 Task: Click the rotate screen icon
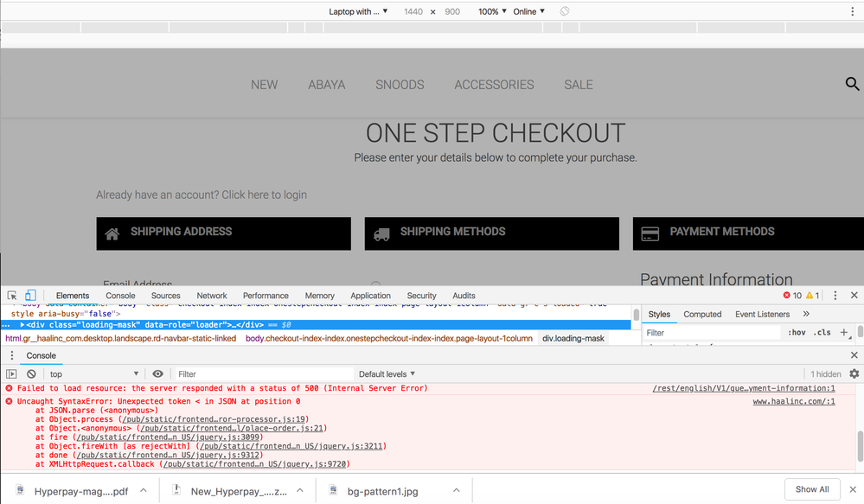pos(564,12)
